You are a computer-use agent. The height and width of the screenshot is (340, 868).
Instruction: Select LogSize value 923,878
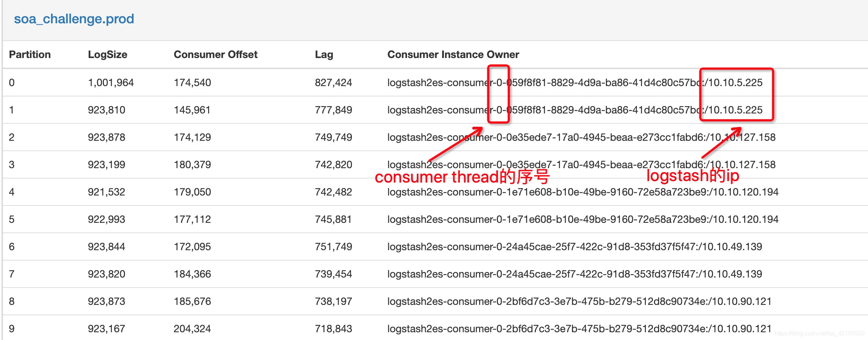(106, 137)
